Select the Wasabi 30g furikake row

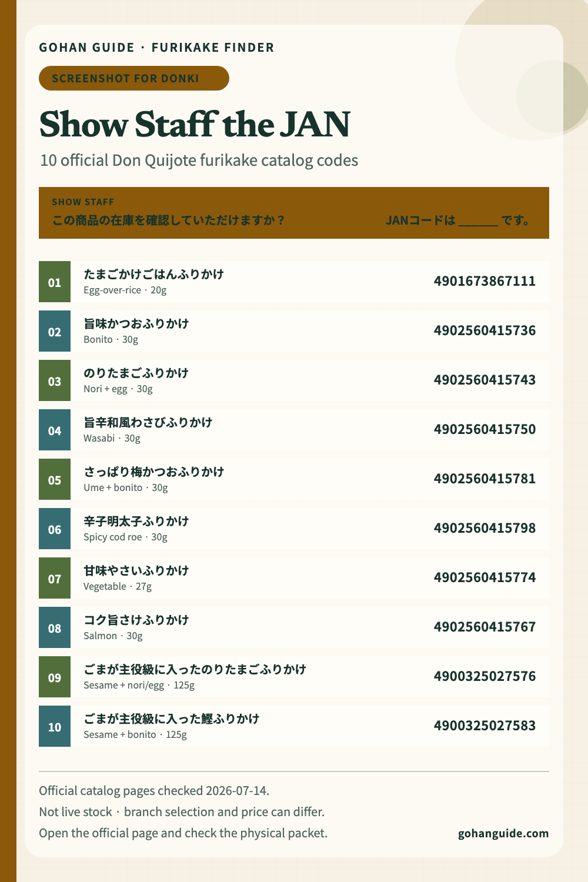[x=294, y=430]
